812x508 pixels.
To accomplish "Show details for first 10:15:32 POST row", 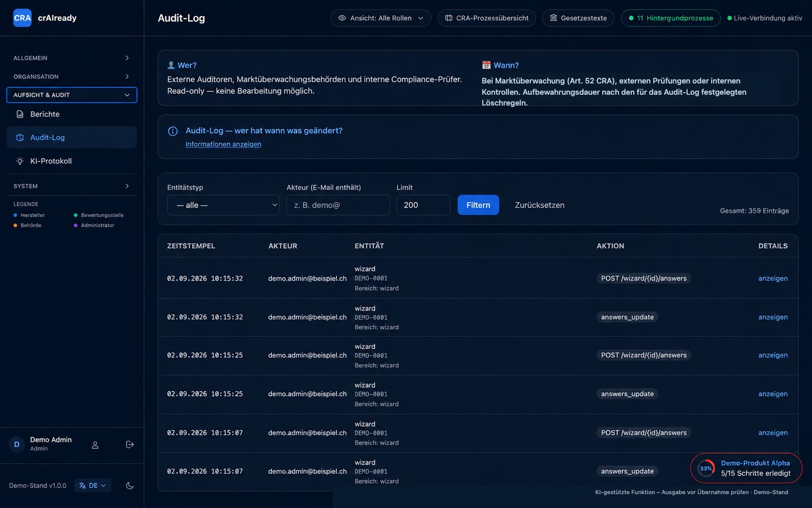I will click(773, 279).
